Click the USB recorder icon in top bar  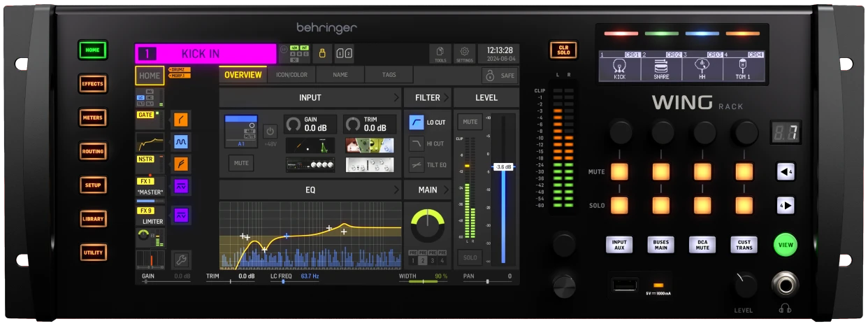pyautogui.click(x=321, y=54)
